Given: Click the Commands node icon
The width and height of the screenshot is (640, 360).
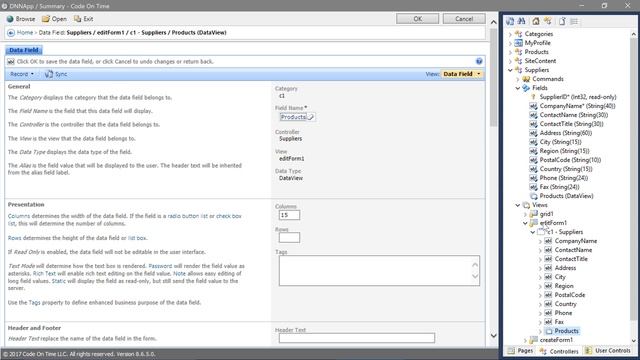Looking at the screenshot, I should (x=526, y=79).
